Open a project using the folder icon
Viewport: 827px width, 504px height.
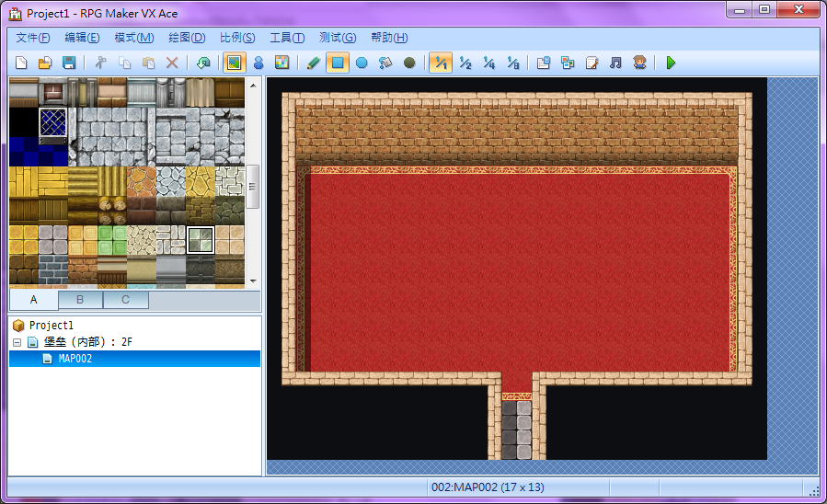[x=45, y=63]
